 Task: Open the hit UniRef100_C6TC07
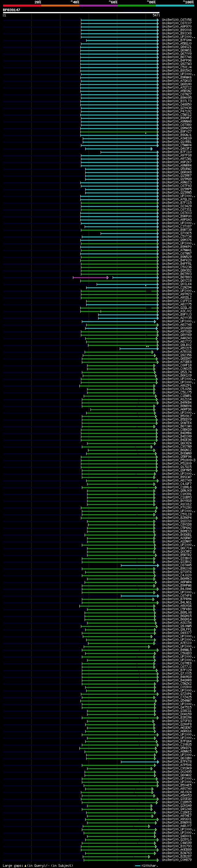[x=176, y=23]
